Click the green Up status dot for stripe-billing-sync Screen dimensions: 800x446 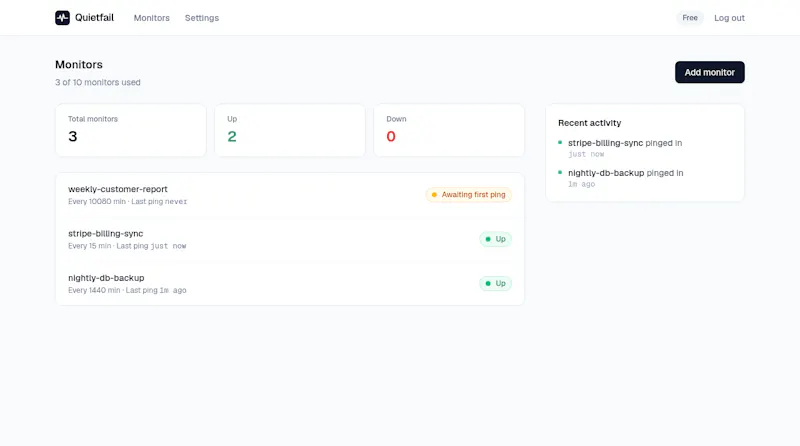(x=488, y=239)
